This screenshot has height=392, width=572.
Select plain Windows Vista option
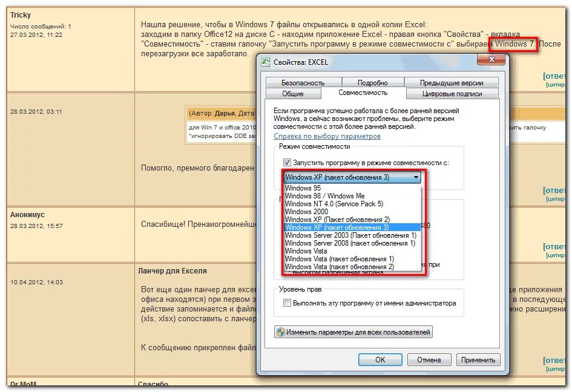click(352, 251)
